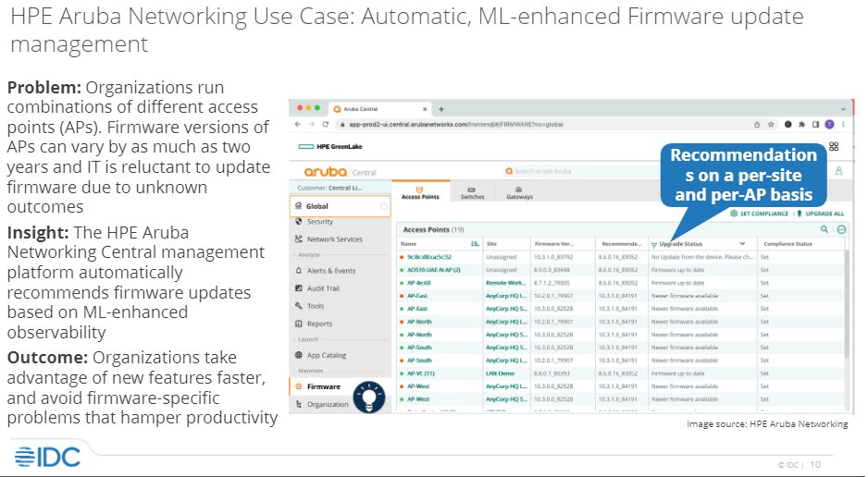Switch to the Gateways tab
The height and width of the screenshot is (477, 868).
[x=519, y=193]
